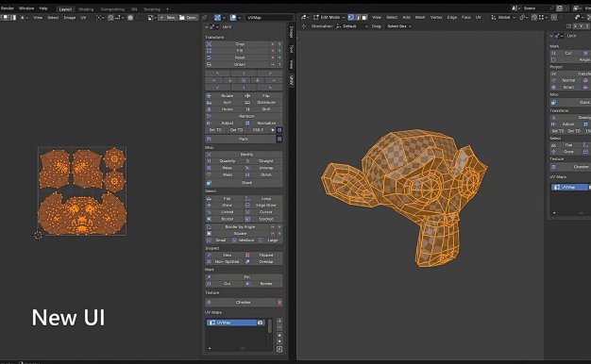This screenshot has height=364, width=591.
Task: Click Get TD in UV editor panel
Action: point(236,130)
